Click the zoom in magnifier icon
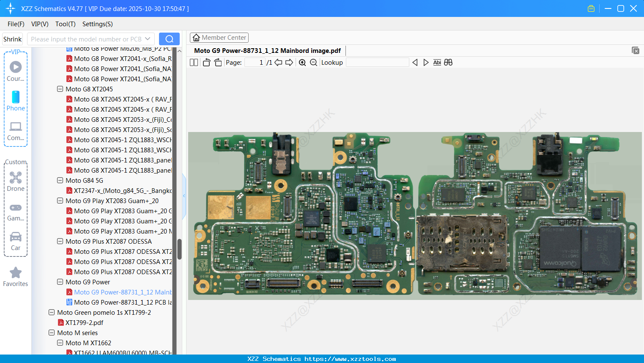 click(302, 63)
